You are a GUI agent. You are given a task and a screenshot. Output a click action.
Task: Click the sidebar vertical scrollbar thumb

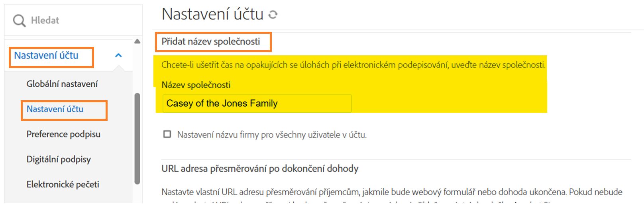[x=137, y=138]
